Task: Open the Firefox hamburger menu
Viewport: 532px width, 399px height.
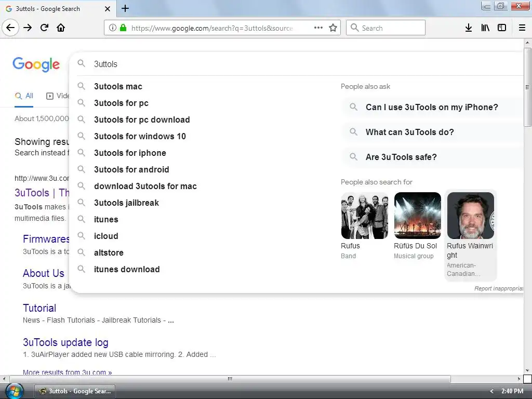Action: (522, 28)
